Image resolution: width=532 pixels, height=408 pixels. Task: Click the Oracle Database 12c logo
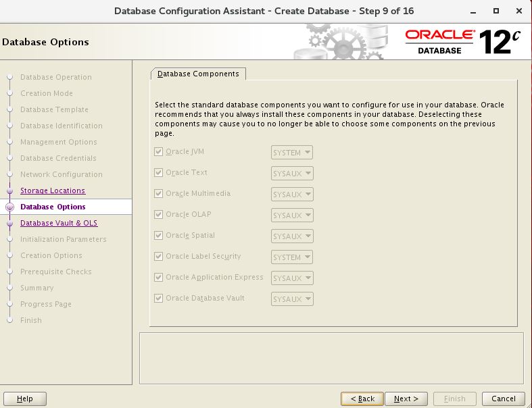click(x=463, y=42)
